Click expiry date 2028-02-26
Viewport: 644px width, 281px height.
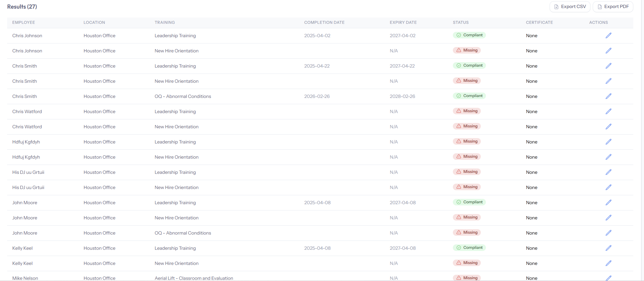[x=402, y=96]
